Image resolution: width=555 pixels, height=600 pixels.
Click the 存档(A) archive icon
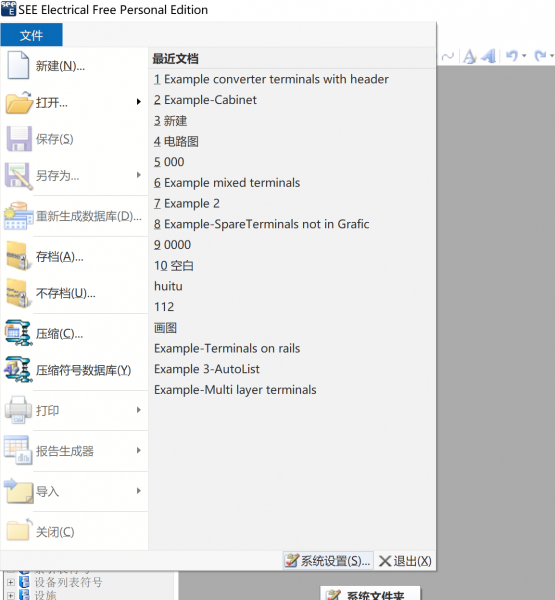pos(18,256)
